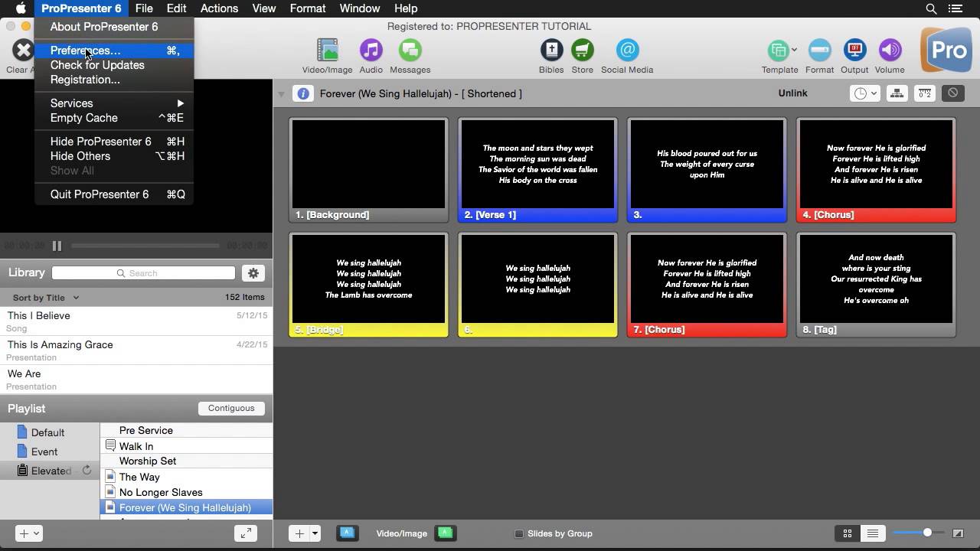The height and width of the screenshot is (551, 980).
Task: Select slide 4 Chorus thumbnail
Action: point(876,170)
